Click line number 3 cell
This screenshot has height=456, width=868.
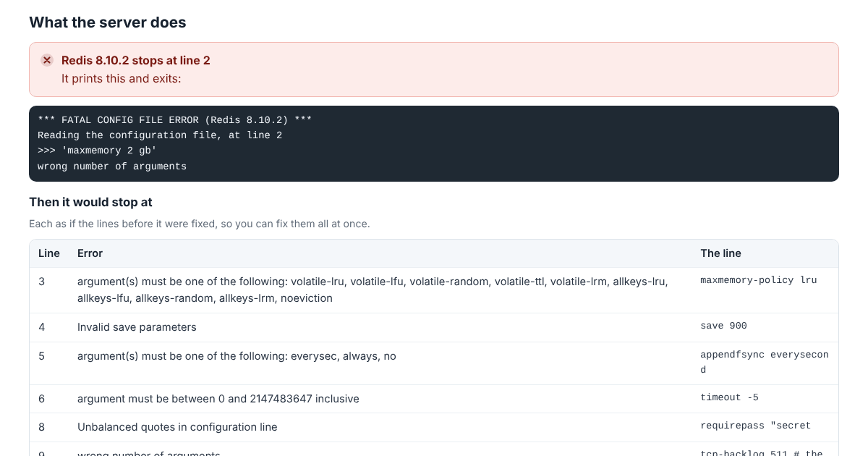point(41,281)
